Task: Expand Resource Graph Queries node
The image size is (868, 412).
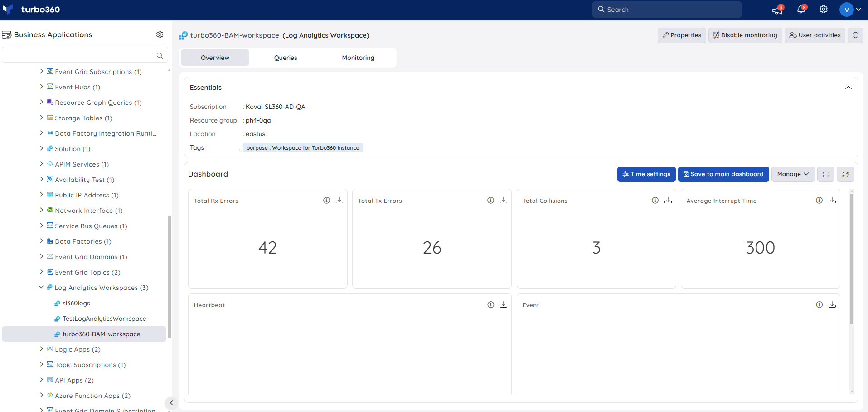Action: (x=42, y=102)
